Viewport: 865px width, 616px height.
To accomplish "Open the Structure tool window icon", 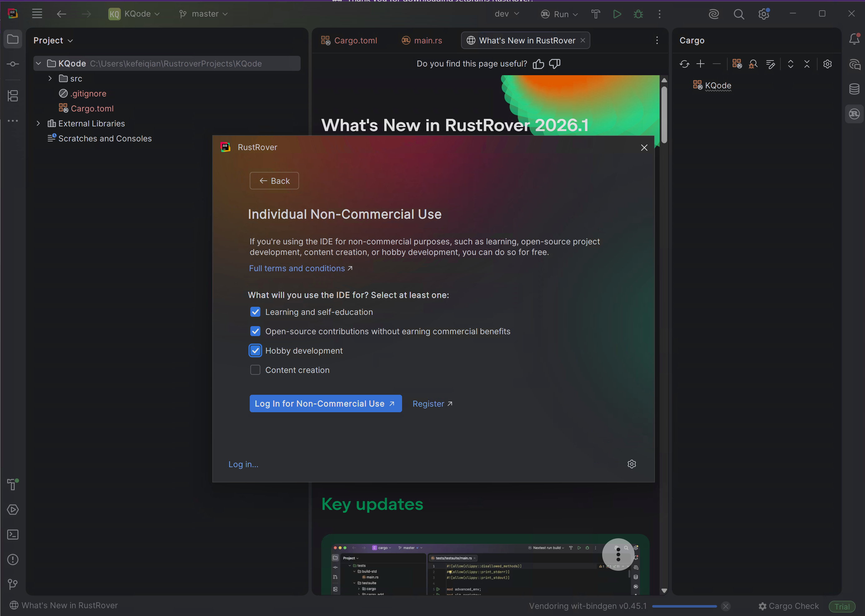I will pyautogui.click(x=13, y=95).
